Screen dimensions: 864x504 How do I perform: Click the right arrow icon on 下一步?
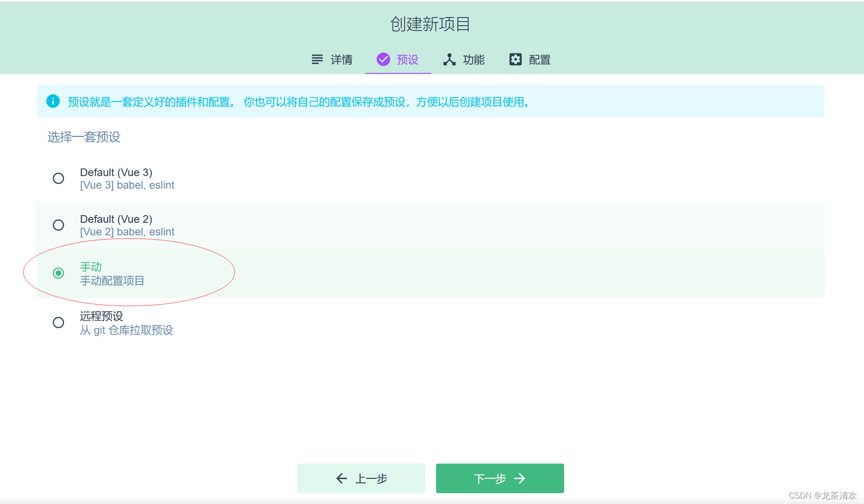point(520,478)
